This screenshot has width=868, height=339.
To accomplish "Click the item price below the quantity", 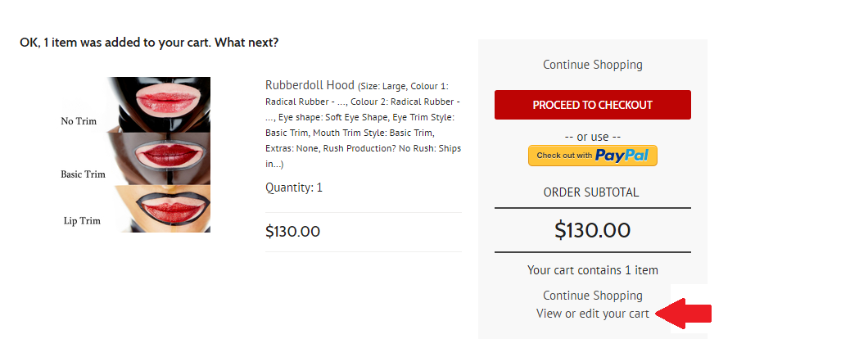I will (x=293, y=232).
